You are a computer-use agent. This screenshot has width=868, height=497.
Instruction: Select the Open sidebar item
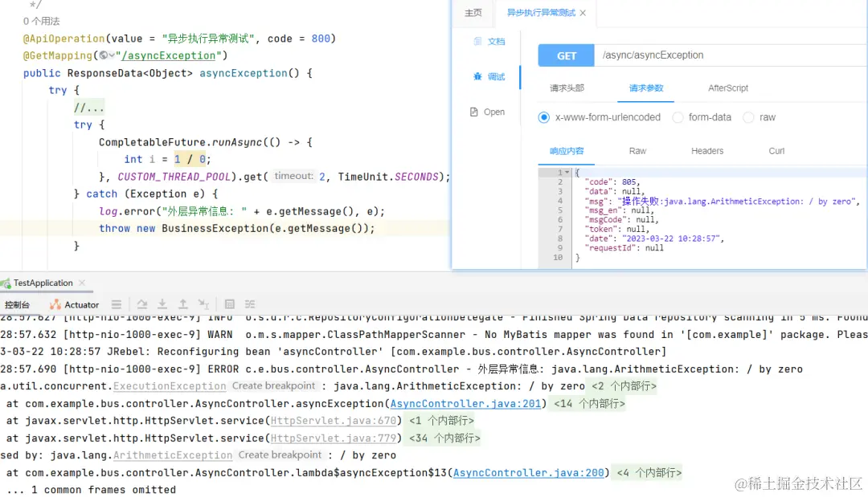tap(487, 112)
